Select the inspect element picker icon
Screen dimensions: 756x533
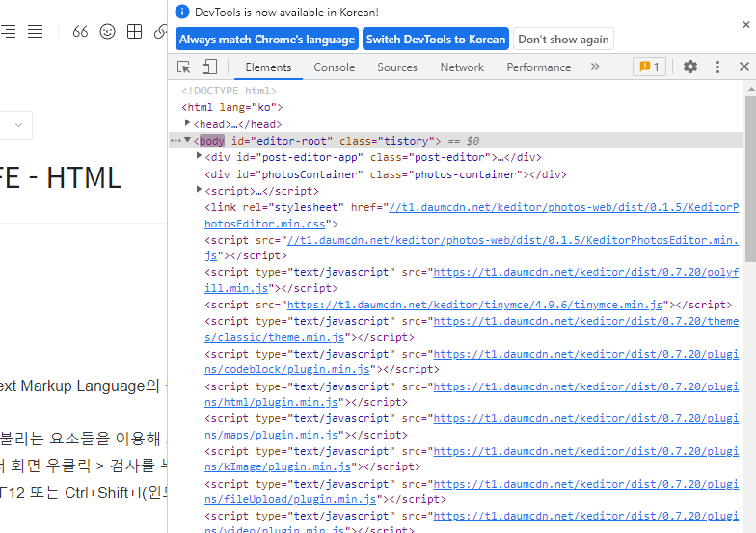(183, 67)
